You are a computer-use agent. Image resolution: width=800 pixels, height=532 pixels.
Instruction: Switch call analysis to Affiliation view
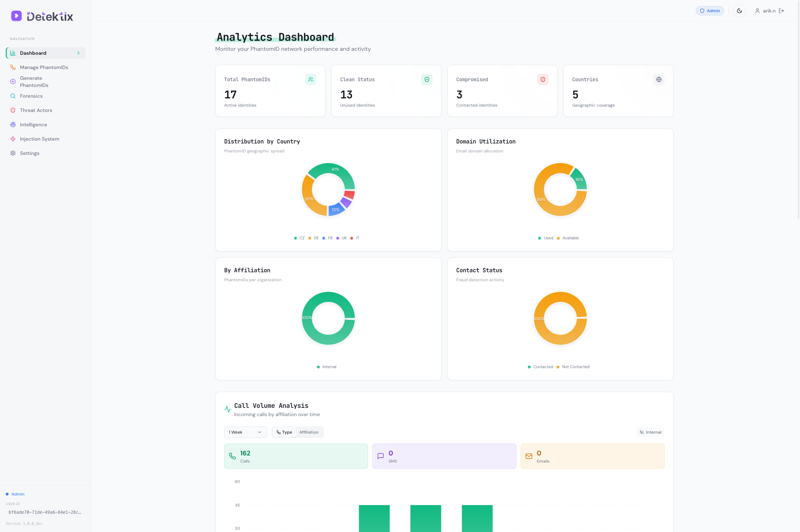click(x=309, y=432)
